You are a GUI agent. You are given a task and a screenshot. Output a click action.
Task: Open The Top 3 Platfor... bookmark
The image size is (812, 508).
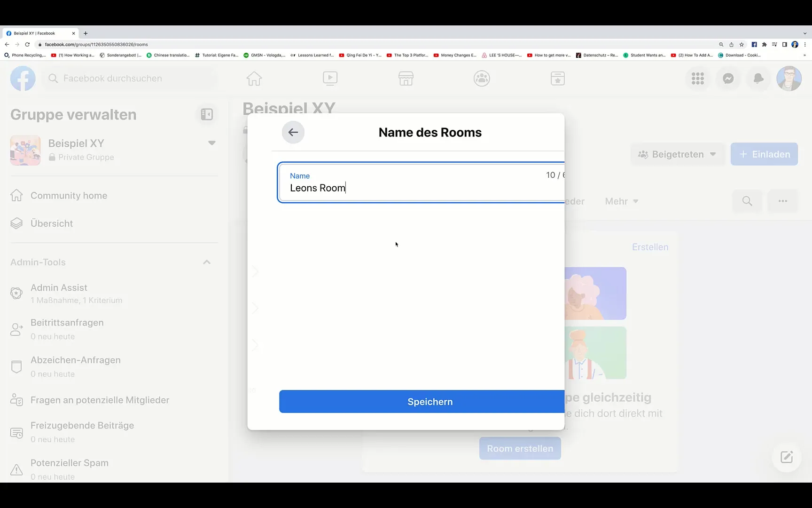coord(407,55)
